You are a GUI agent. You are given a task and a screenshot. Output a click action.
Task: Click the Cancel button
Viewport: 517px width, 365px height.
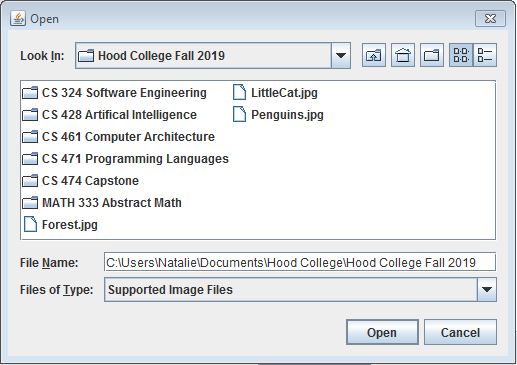point(460,332)
